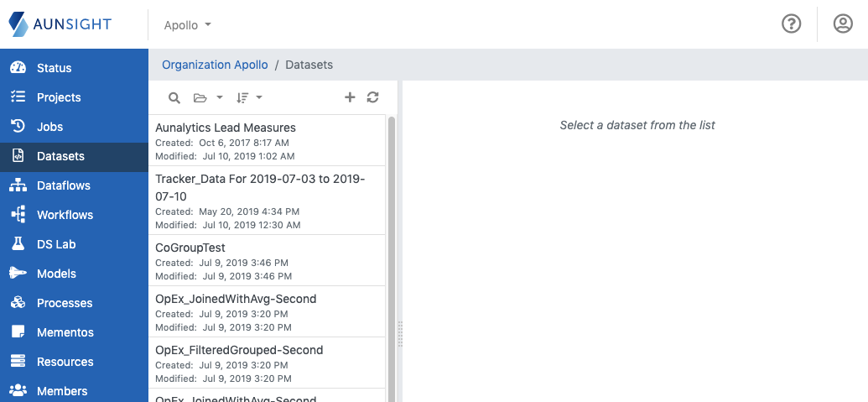
Task: Follow the Organization Apollo breadcrumb link
Action: coord(215,65)
